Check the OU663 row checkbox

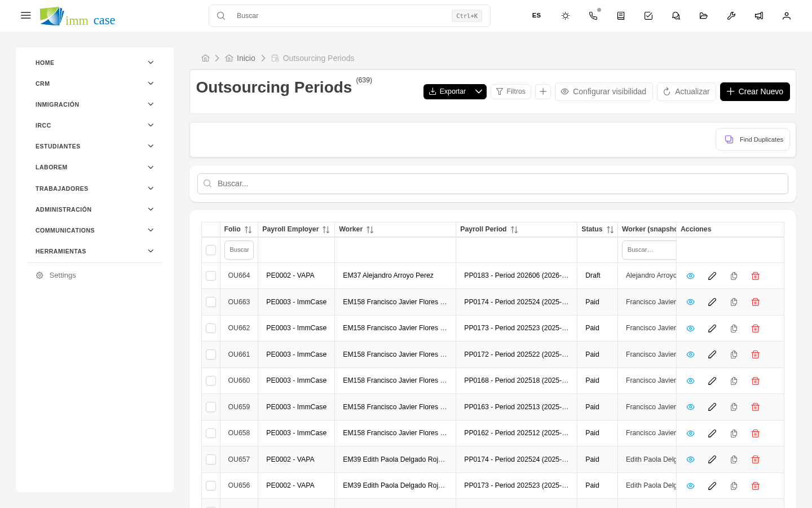tap(211, 302)
